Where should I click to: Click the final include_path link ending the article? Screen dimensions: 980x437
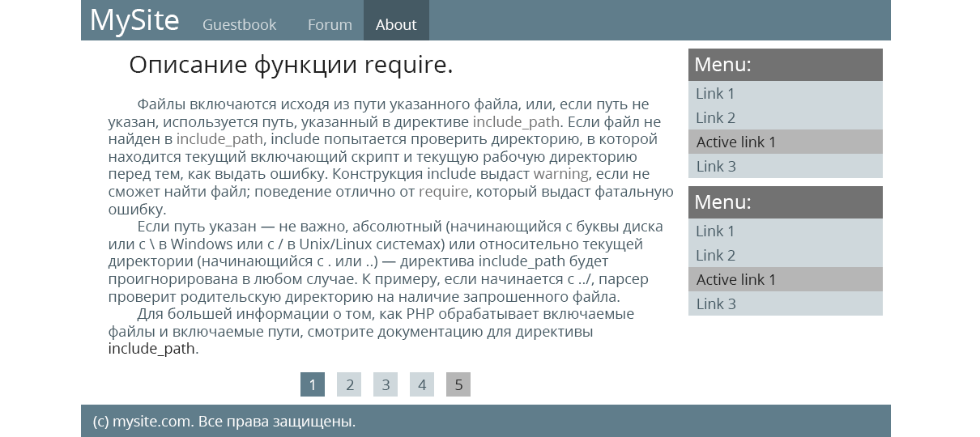[x=152, y=350]
